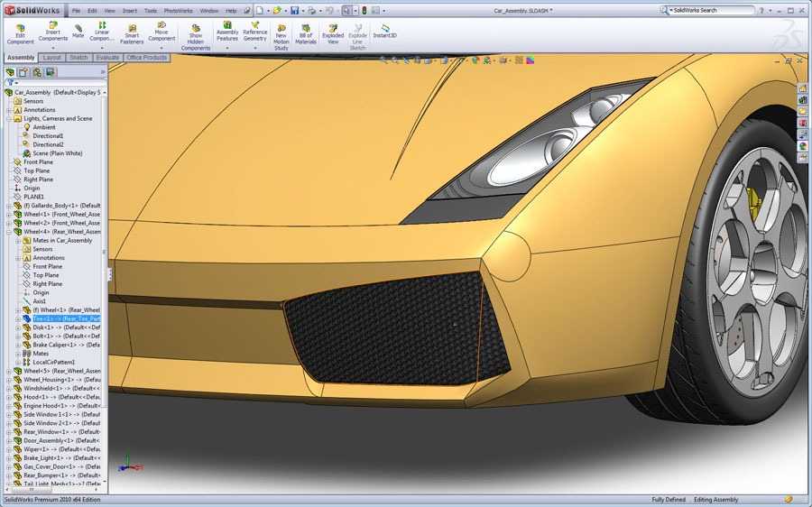Open Smart Fasteners tool
Image resolution: width=812 pixels, height=507 pixels.
point(132,33)
